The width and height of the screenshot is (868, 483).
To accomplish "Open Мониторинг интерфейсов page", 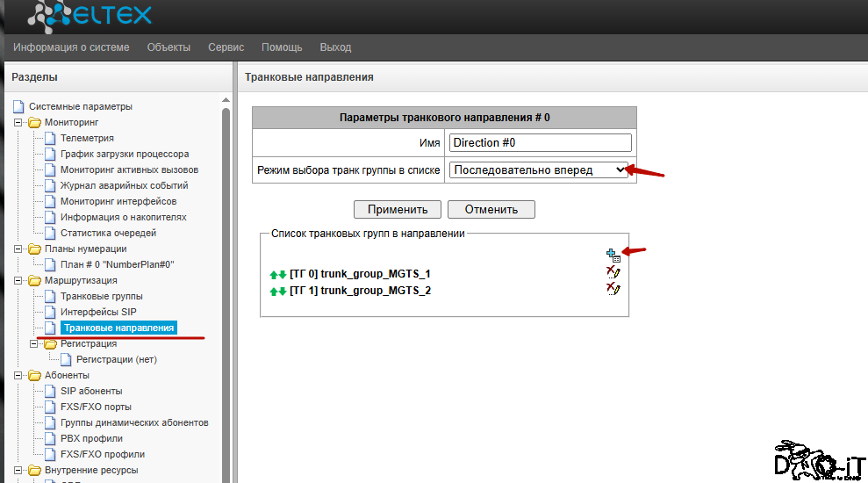I will (x=118, y=202).
